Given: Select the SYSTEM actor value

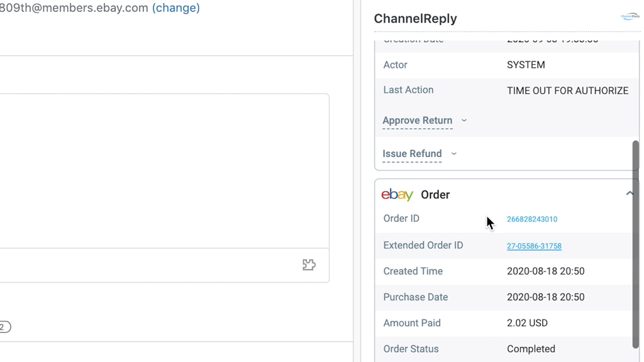Looking at the screenshot, I should tap(526, 65).
